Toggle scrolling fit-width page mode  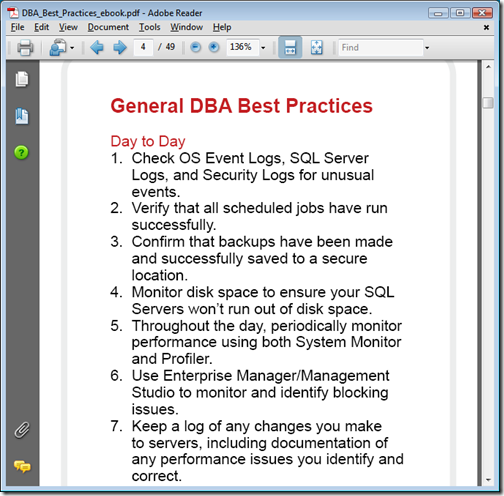(290, 47)
